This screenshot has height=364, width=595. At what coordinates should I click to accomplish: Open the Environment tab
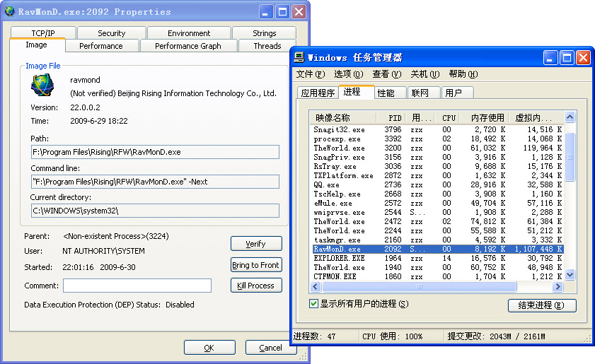pos(189,33)
